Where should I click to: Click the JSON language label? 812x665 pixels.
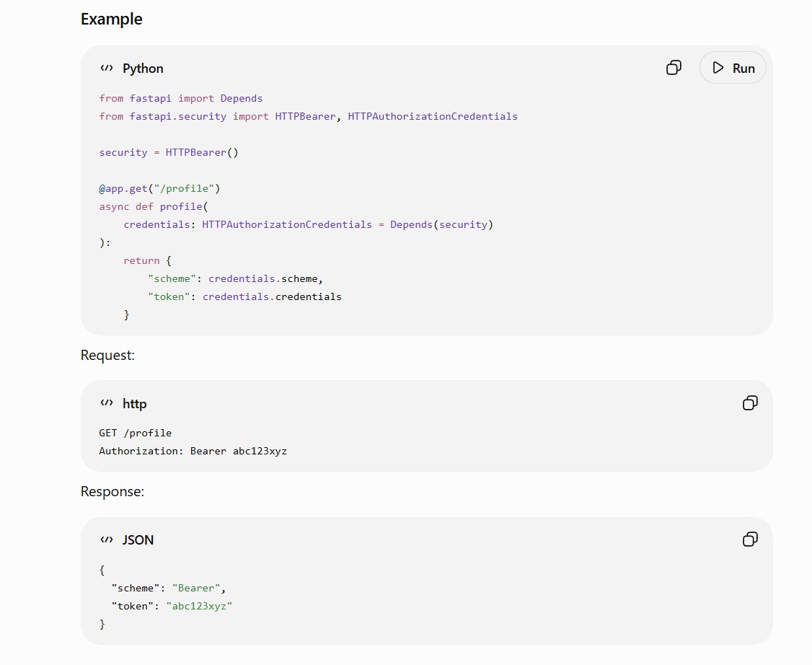pyautogui.click(x=138, y=540)
